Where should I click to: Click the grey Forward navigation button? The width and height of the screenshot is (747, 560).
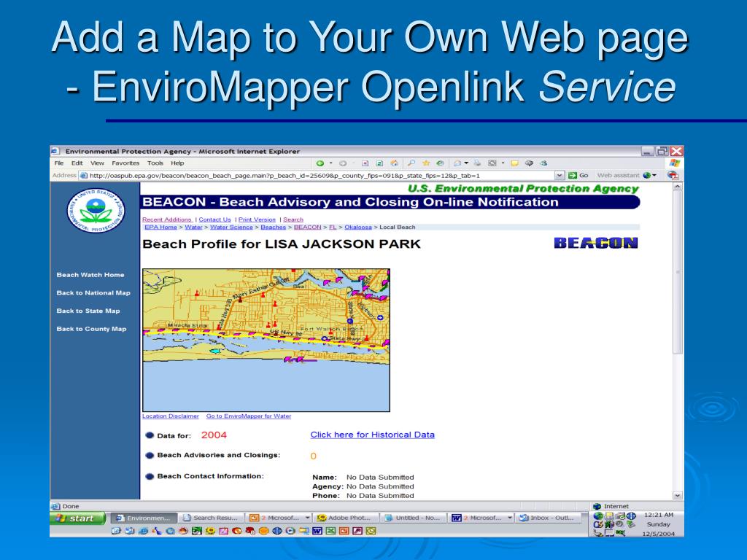[x=343, y=163]
